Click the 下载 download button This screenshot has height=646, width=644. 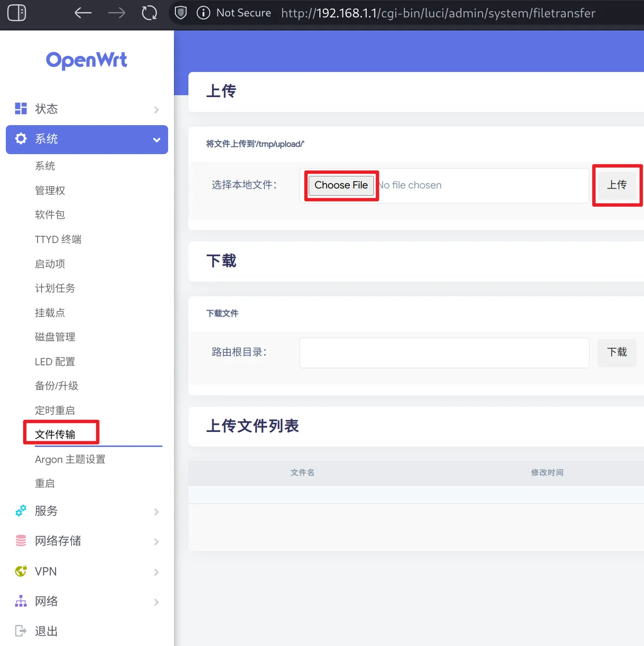pyautogui.click(x=617, y=352)
